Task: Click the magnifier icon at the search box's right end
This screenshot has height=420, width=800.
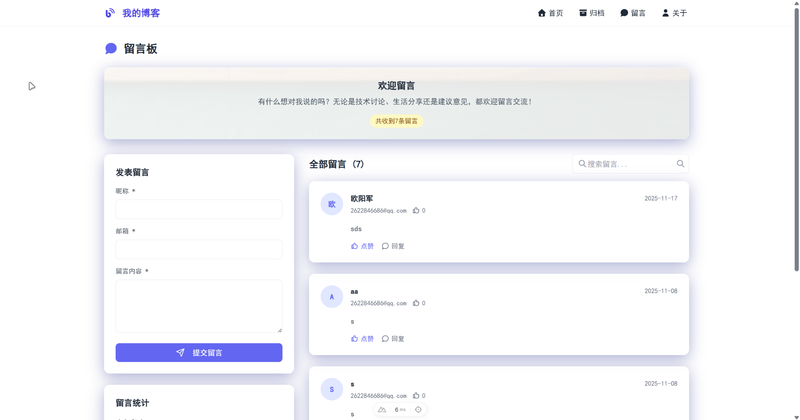Action: point(680,164)
